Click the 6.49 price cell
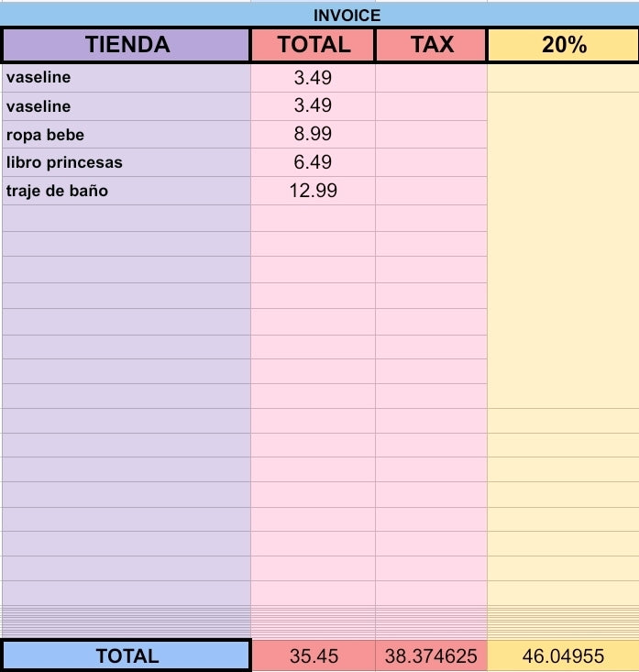Viewport: 639px width, 672px height. [313, 163]
